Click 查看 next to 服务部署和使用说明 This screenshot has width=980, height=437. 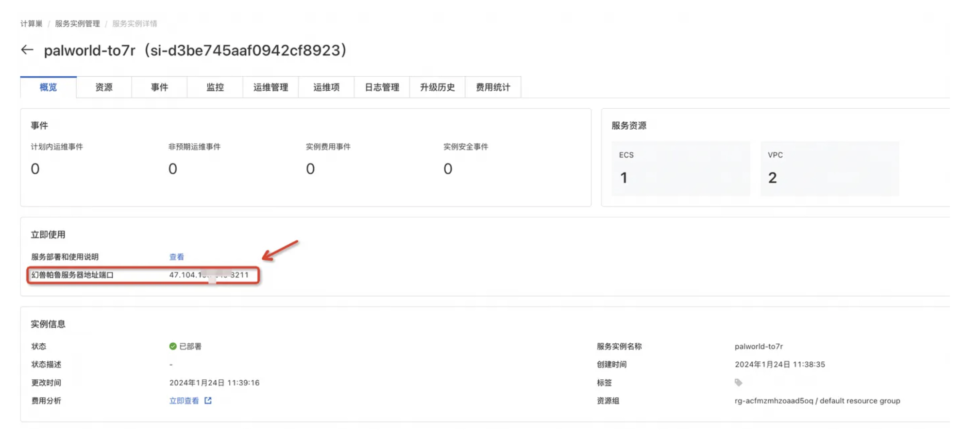[x=177, y=256]
